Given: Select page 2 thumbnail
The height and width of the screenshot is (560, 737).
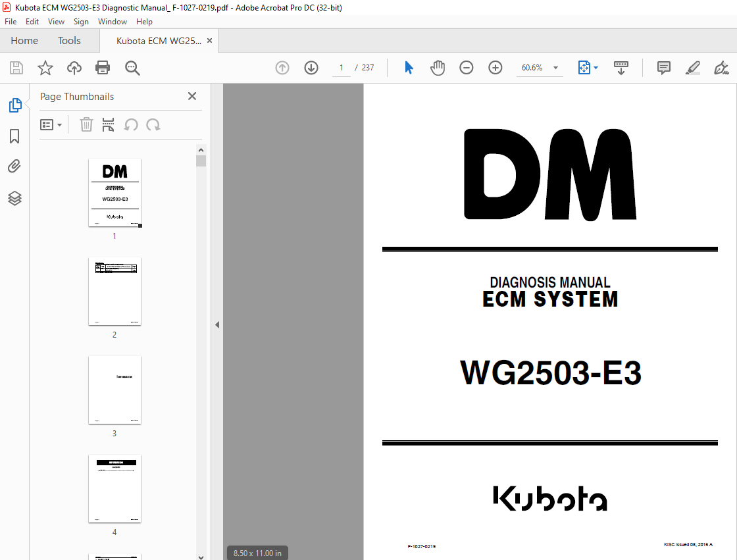Looking at the screenshot, I should point(114,292).
